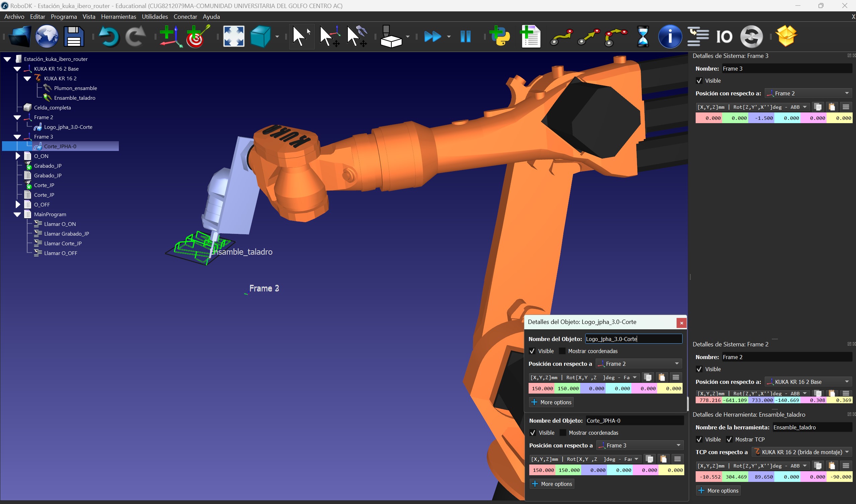
Task: Toggle Visible for Corte_JPHA-0 object
Action: tap(533, 432)
